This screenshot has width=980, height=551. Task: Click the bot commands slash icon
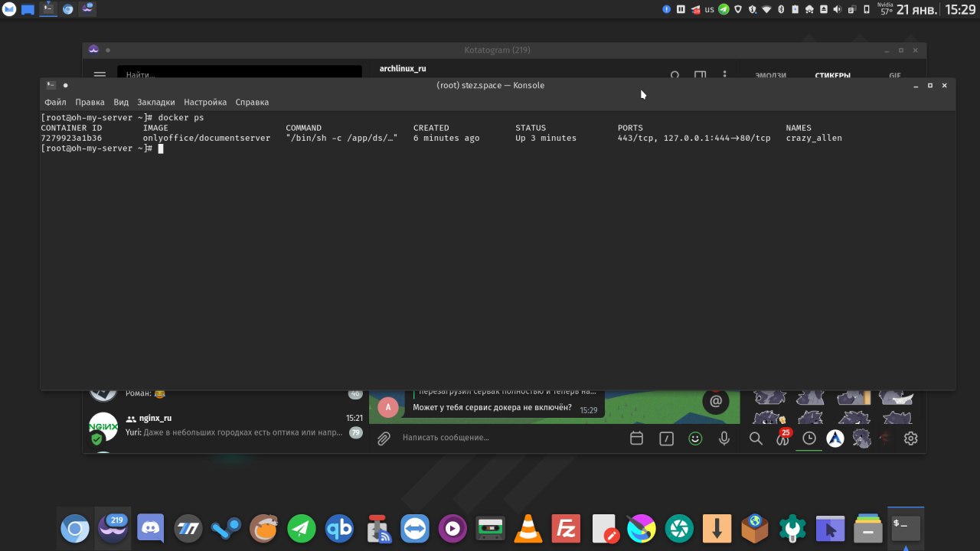666,439
